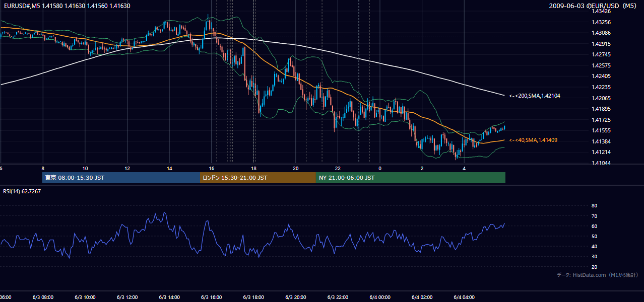This screenshot has height=302, width=644.
Task: Click price axis value 1.42405
Action: pos(601,76)
